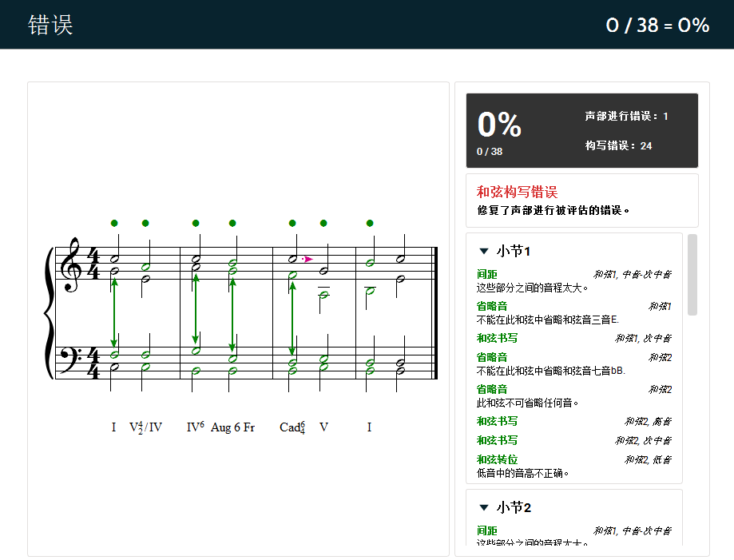734x560 pixels.
Task: Click the green dot above the Cad 6/4 chord
Action: click(292, 224)
